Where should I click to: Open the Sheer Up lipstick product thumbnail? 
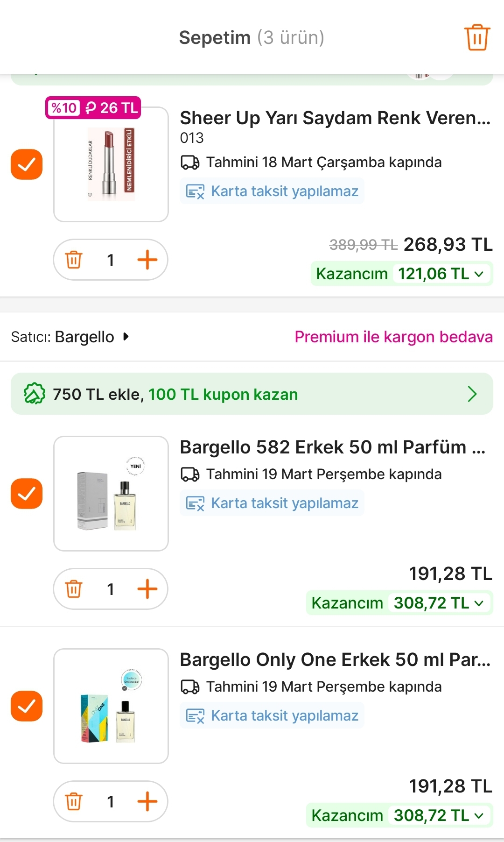coord(111,164)
